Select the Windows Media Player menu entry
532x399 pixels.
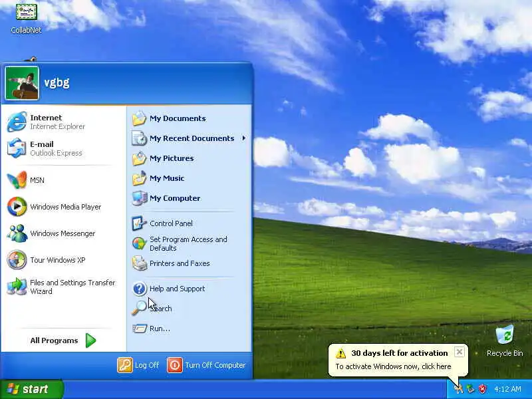(x=63, y=207)
